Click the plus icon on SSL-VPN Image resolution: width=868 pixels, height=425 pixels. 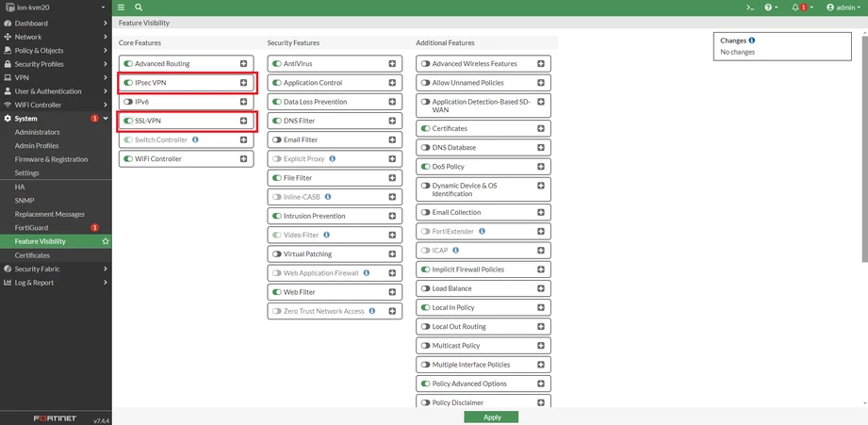click(243, 121)
